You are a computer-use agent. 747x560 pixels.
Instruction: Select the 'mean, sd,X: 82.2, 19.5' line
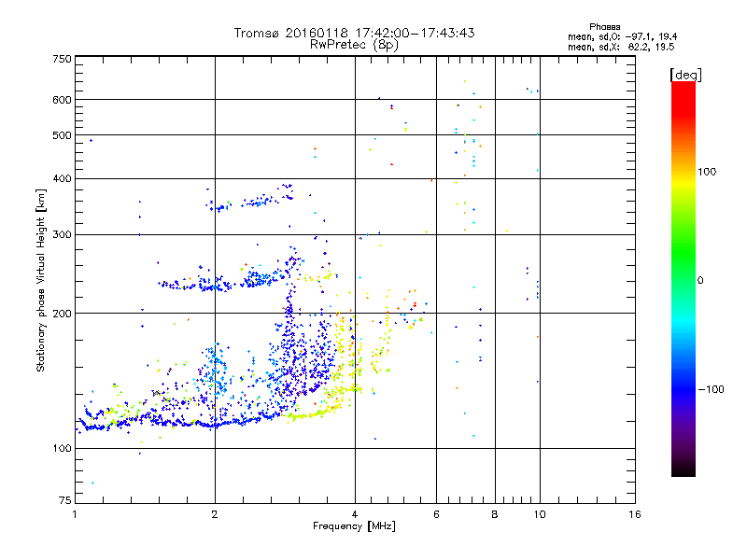click(x=621, y=47)
